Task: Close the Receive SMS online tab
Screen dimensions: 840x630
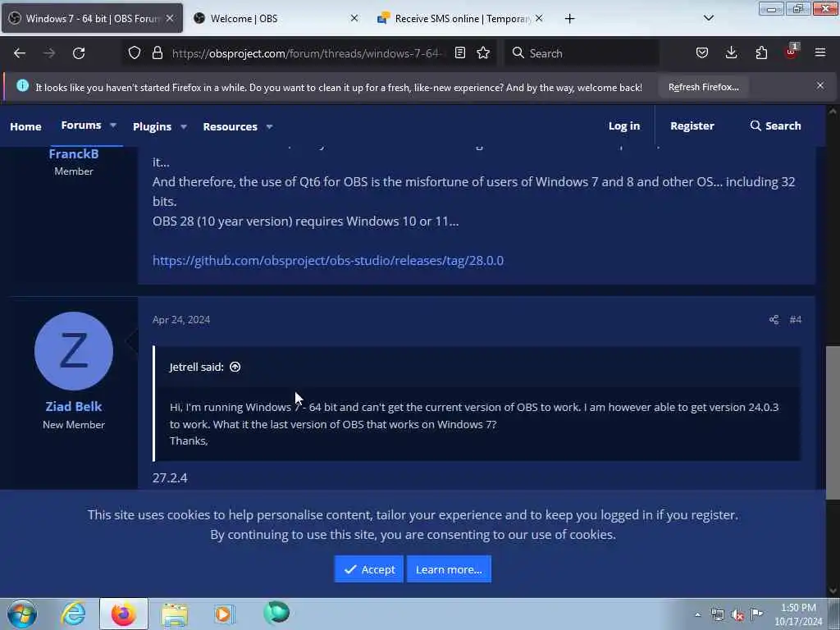Action: [539, 18]
